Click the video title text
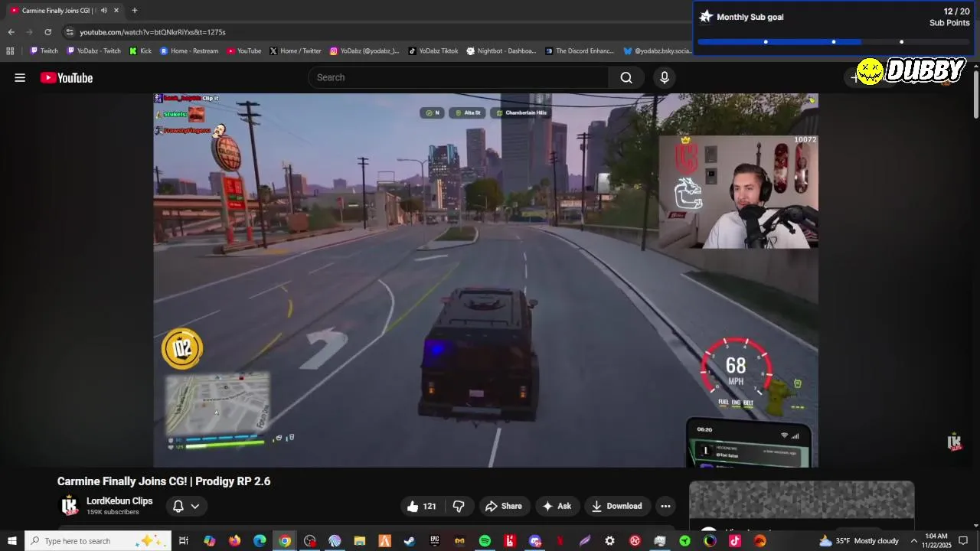Screen dimensions: 980x551 click(164, 481)
